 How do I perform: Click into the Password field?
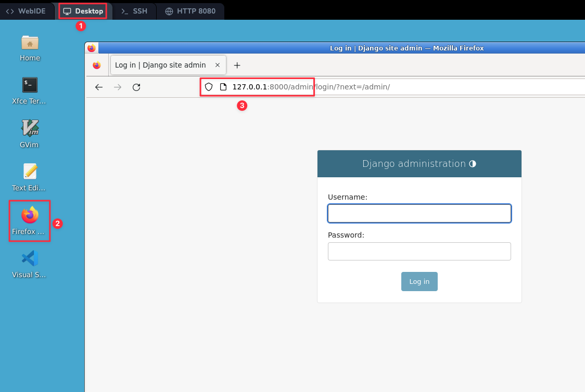coord(419,251)
